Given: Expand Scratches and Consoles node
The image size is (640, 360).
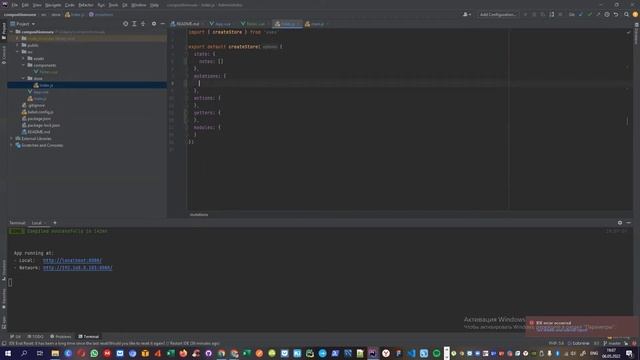Looking at the screenshot, I should click(12, 145).
